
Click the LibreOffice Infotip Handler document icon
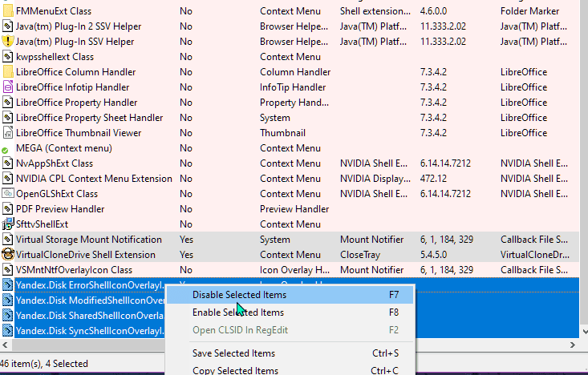click(x=7, y=87)
